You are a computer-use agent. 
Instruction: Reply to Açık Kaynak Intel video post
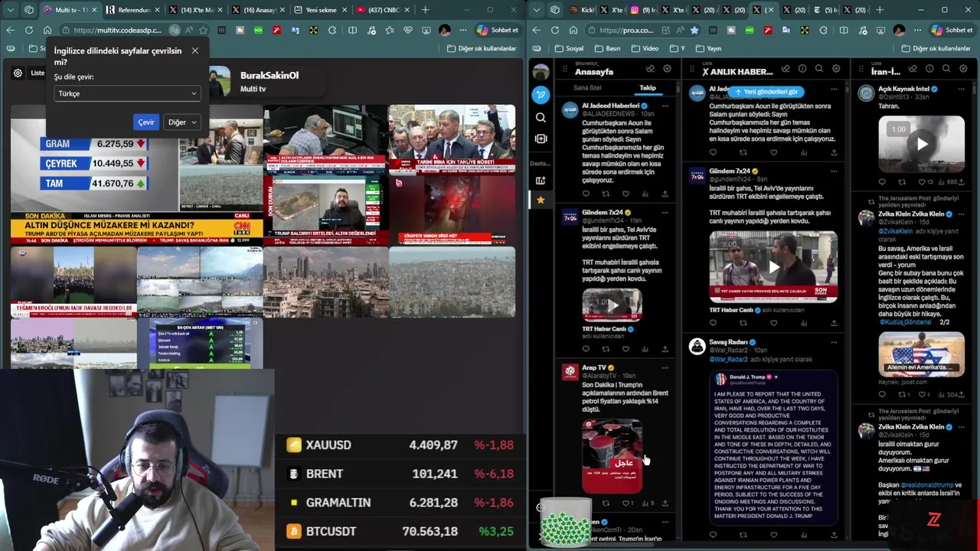882,182
